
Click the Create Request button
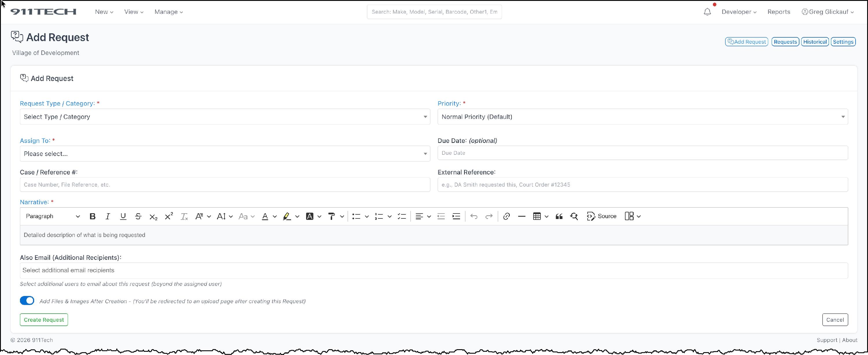pos(44,320)
